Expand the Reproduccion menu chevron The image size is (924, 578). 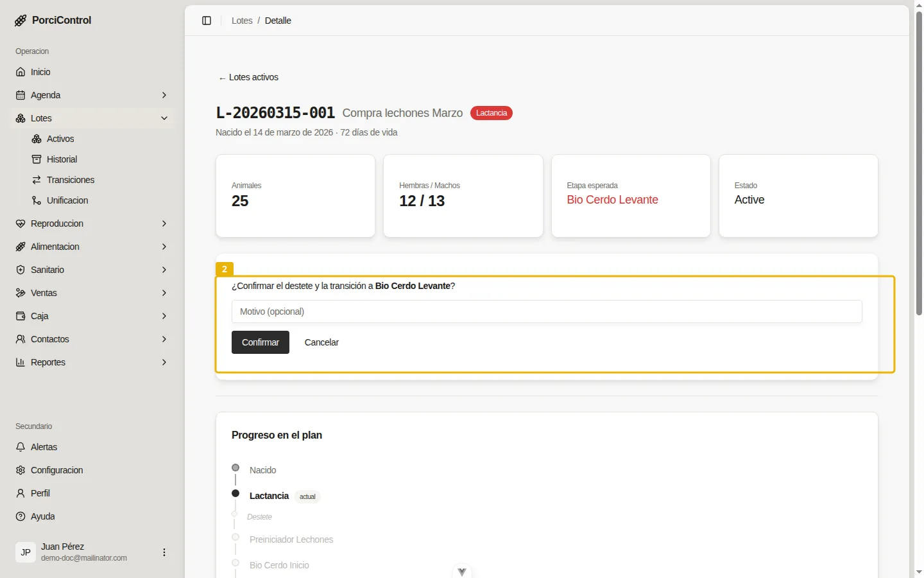164,223
